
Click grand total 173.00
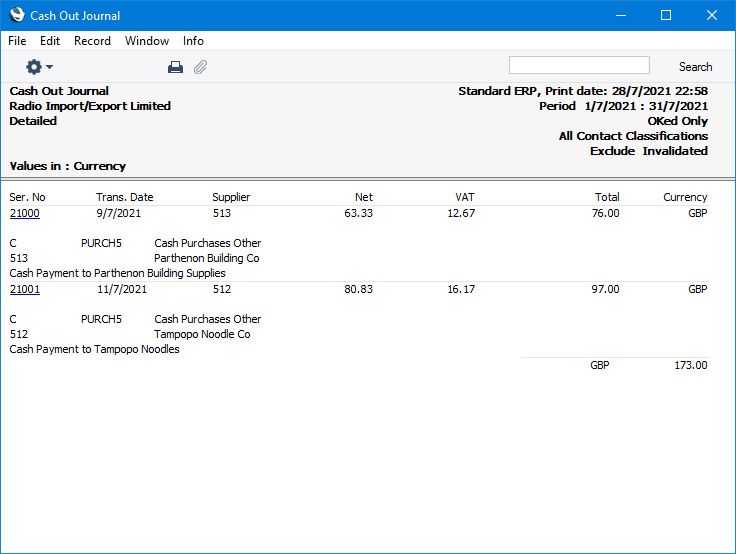coord(690,365)
